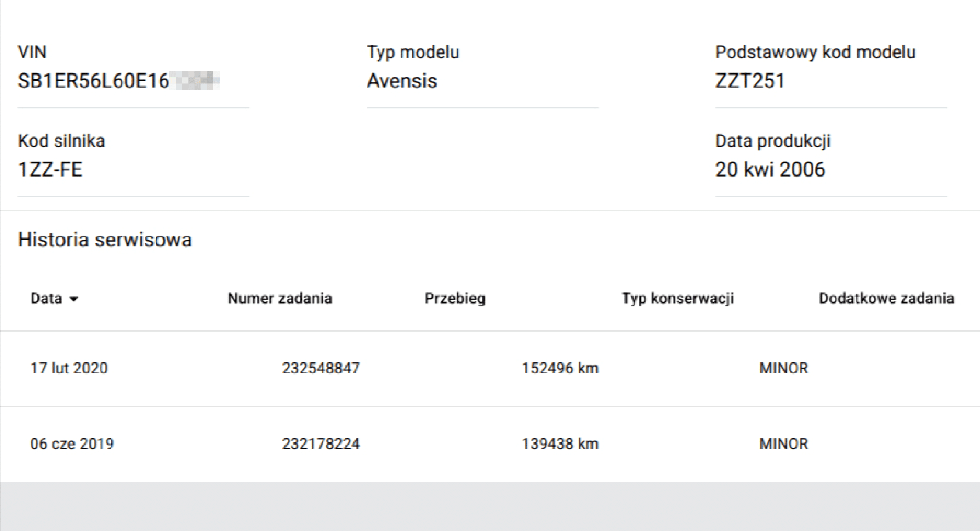The height and width of the screenshot is (531, 980).
Task: Click the Przebieg column header
Action: point(455,298)
